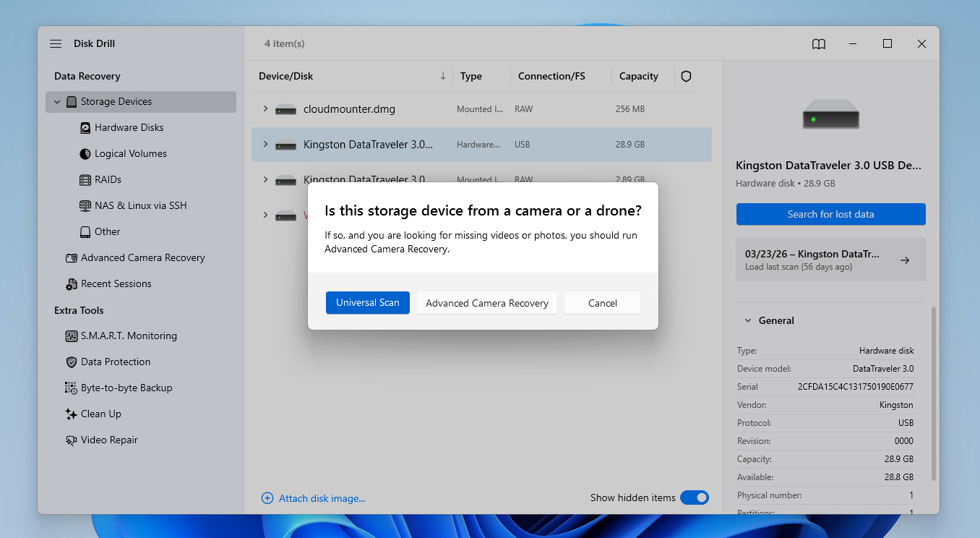Select the Other drive icon

coord(85,232)
